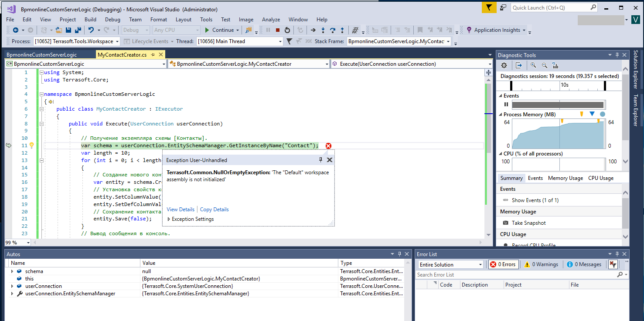
Task: Open the Tools menu
Action: point(206,20)
